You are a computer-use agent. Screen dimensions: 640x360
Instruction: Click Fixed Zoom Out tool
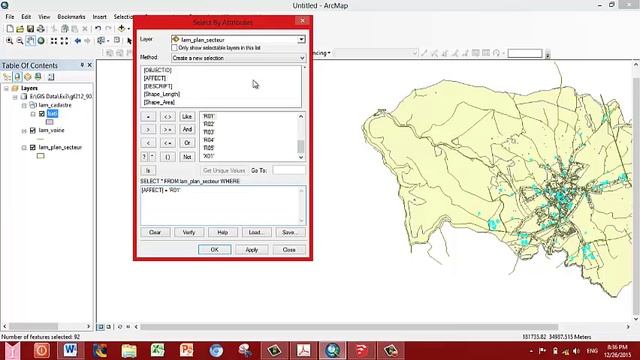click(x=64, y=41)
